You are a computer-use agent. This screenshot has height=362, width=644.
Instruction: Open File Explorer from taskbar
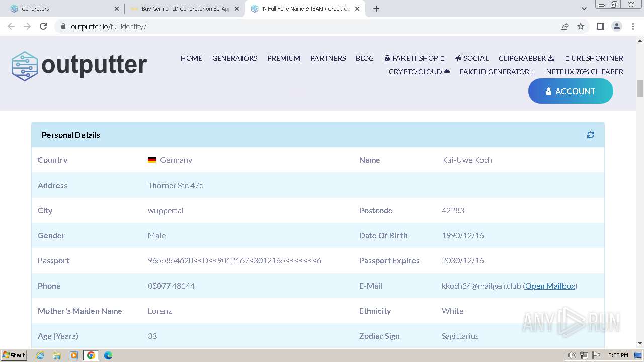pyautogui.click(x=57, y=355)
